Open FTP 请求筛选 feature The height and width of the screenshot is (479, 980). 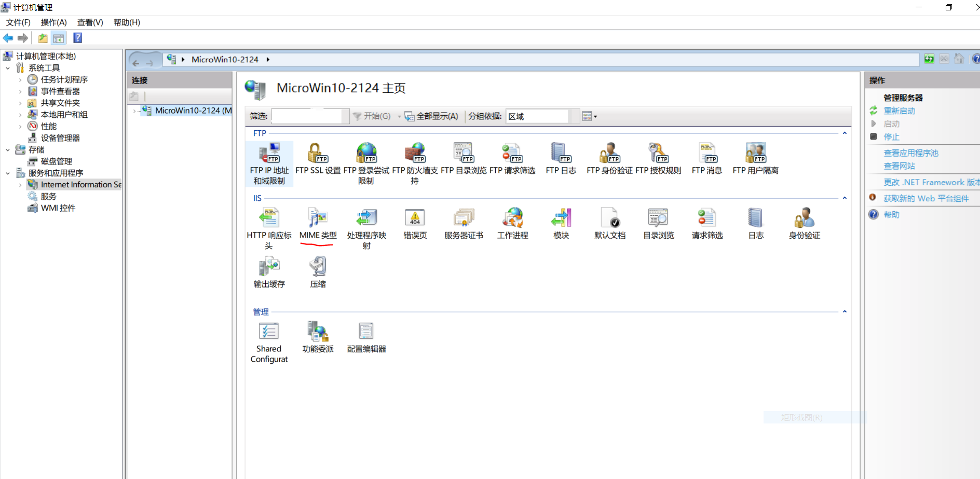(x=512, y=159)
